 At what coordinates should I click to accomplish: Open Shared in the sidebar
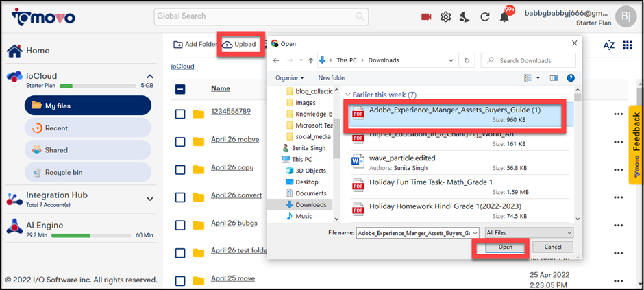(88, 150)
